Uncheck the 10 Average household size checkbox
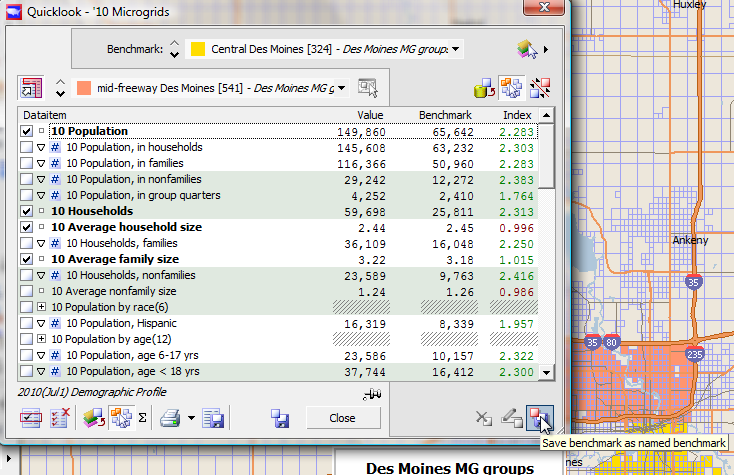Image resolution: width=734 pixels, height=475 pixels. [x=27, y=227]
